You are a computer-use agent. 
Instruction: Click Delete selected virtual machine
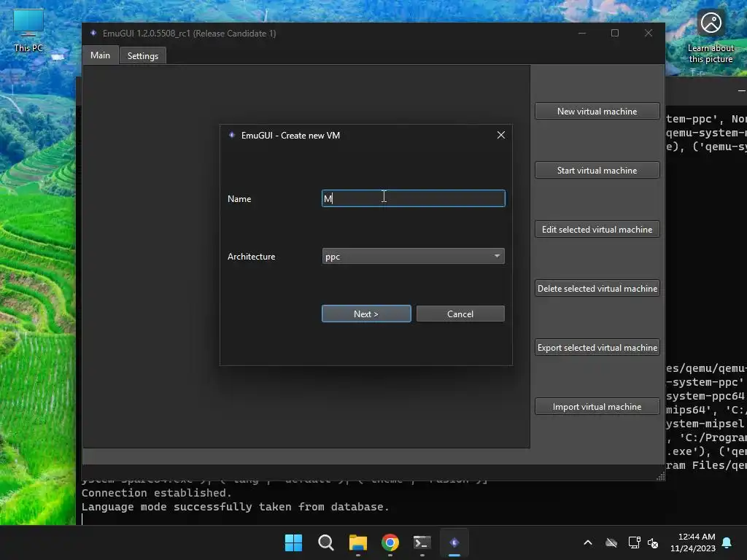coord(597,289)
